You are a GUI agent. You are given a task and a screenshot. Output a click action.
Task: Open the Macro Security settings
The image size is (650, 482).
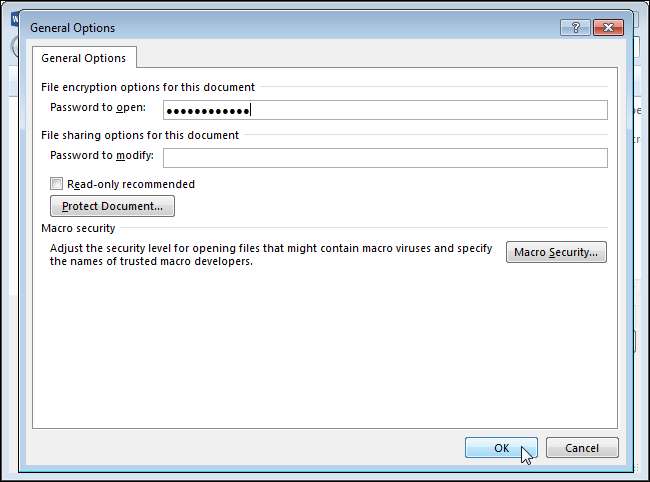click(x=556, y=252)
